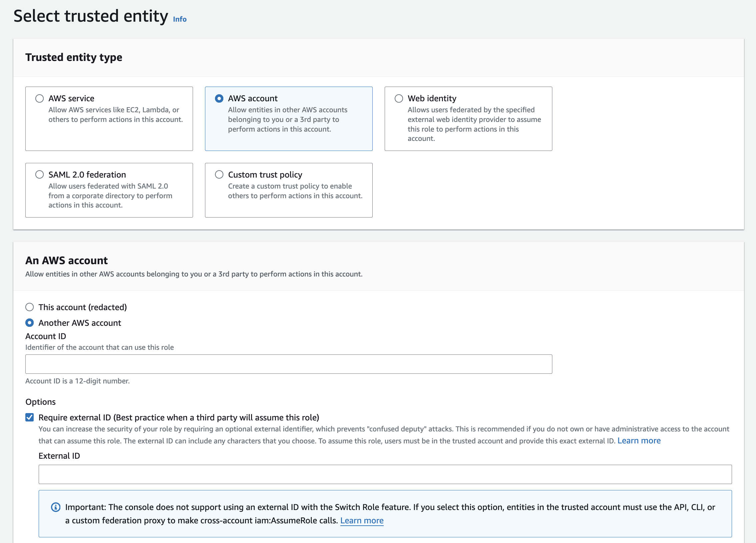Click the External ID input field

pos(385,474)
